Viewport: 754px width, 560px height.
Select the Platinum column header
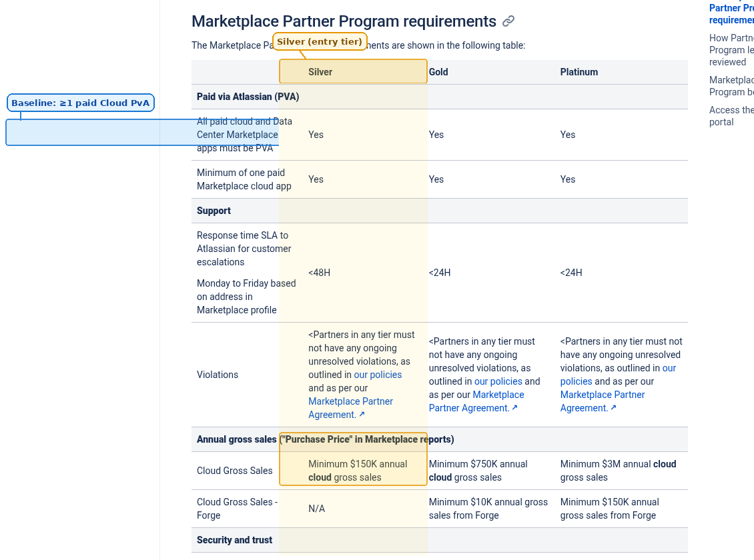pyautogui.click(x=579, y=72)
